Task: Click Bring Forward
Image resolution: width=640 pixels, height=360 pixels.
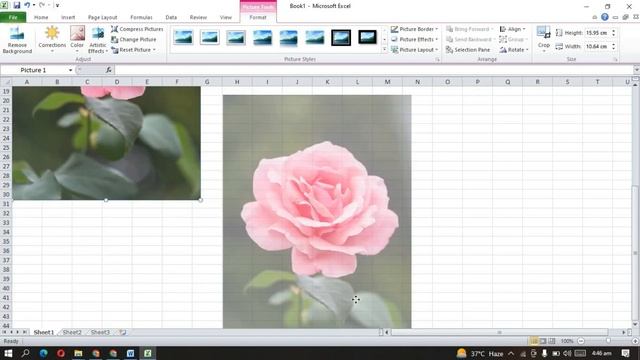Action: coord(469,29)
